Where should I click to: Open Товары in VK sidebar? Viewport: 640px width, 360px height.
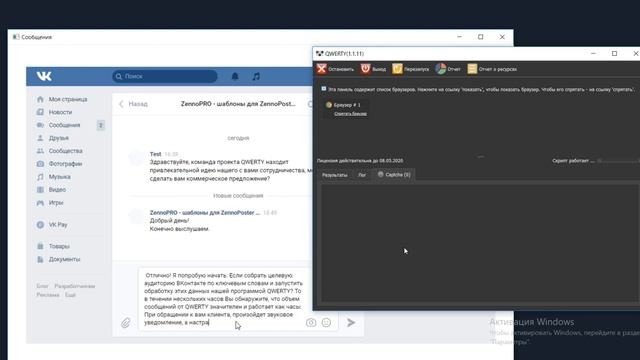[x=59, y=247]
